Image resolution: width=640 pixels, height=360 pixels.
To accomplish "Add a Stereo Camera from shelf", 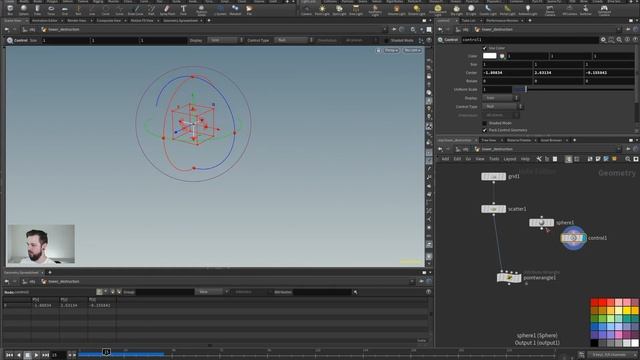I will pos(550,9).
